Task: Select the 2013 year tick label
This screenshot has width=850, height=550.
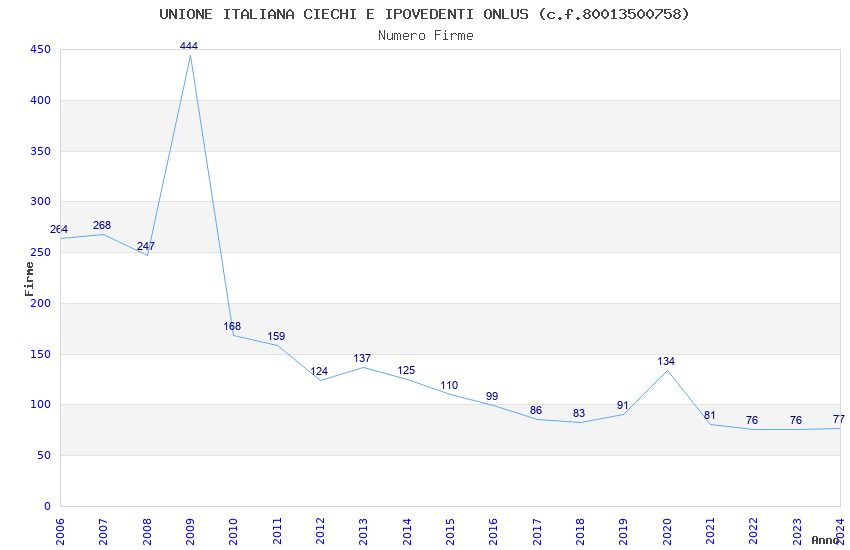Action: [363, 528]
